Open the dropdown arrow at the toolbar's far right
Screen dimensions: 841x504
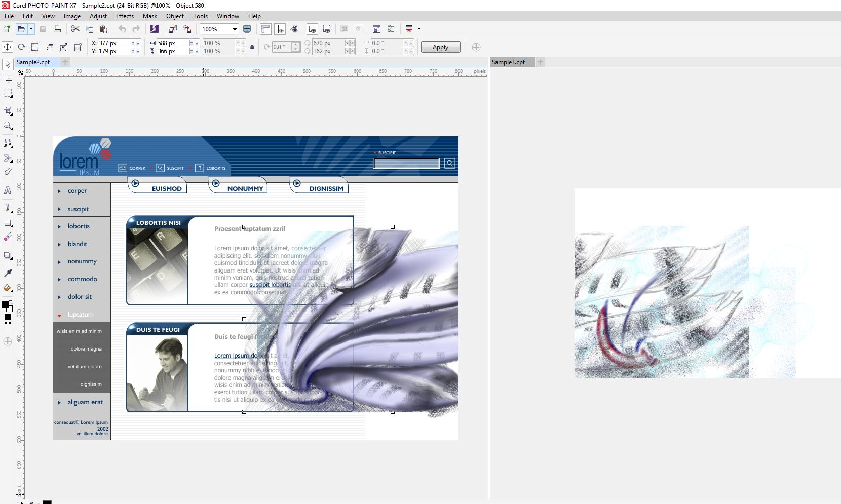coord(418,29)
